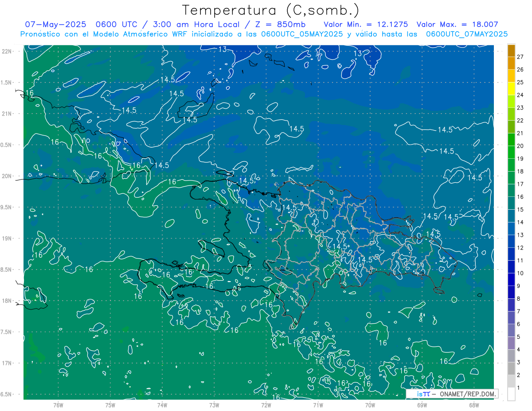
Task: Select the '6.5N' axis tick label
Action: click(7, 395)
